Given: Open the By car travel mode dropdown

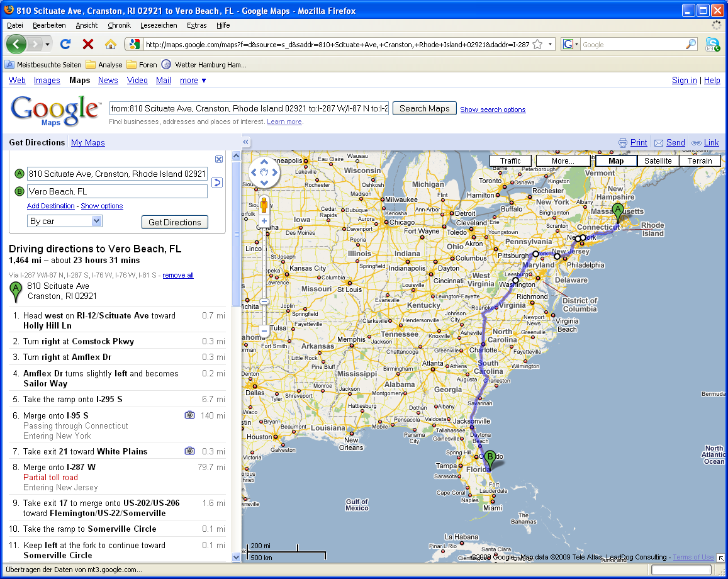Looking at the screenshot, I should [x=65, y=221].
